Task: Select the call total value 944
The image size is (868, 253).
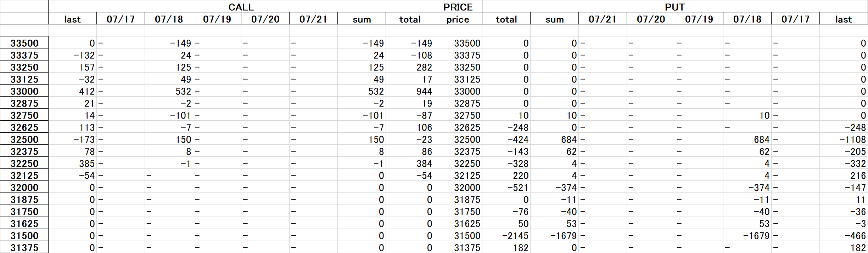Action: coord(410,91)
